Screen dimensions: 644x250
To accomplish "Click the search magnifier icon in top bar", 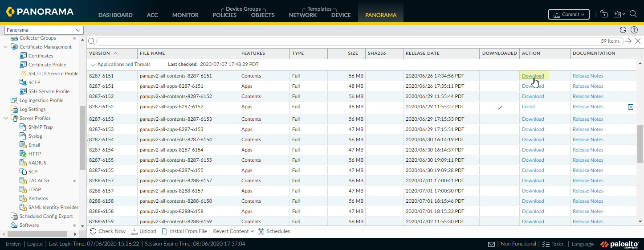I will (x=633, y=14).
